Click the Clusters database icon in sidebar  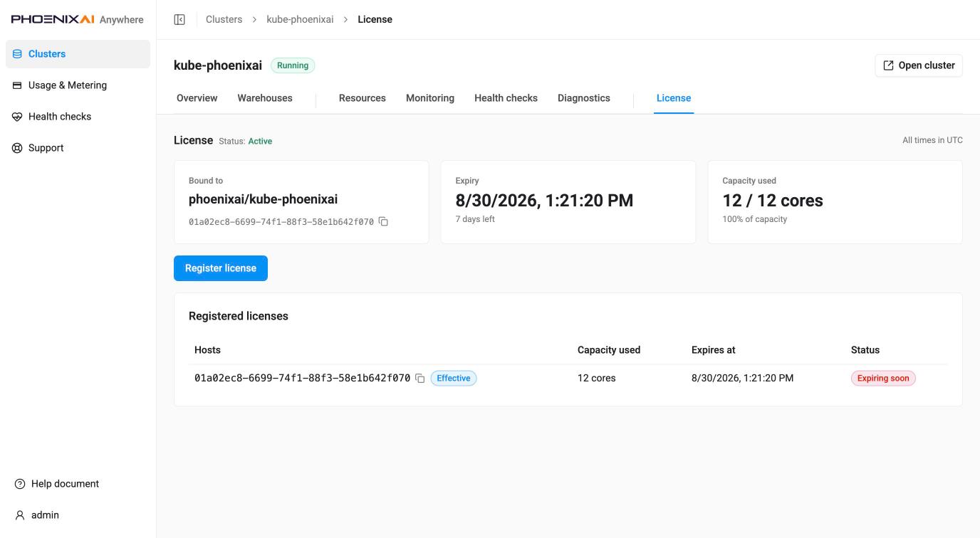pyautogui.click(x=17, y=54)
